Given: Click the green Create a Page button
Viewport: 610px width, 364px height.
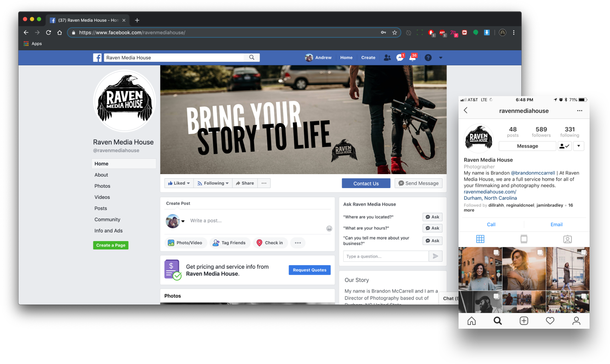Looking at the screenshot, I should click(x=111, y=245).
